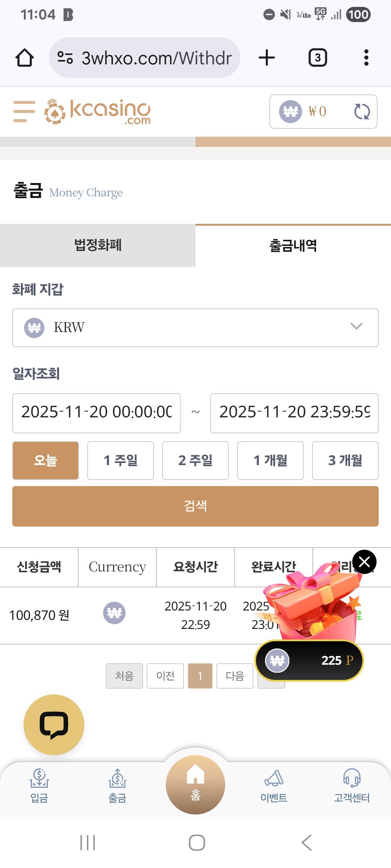Open the hamburger side menu
Viewport: 391px width, 868px height.
(x=24, y=111)
